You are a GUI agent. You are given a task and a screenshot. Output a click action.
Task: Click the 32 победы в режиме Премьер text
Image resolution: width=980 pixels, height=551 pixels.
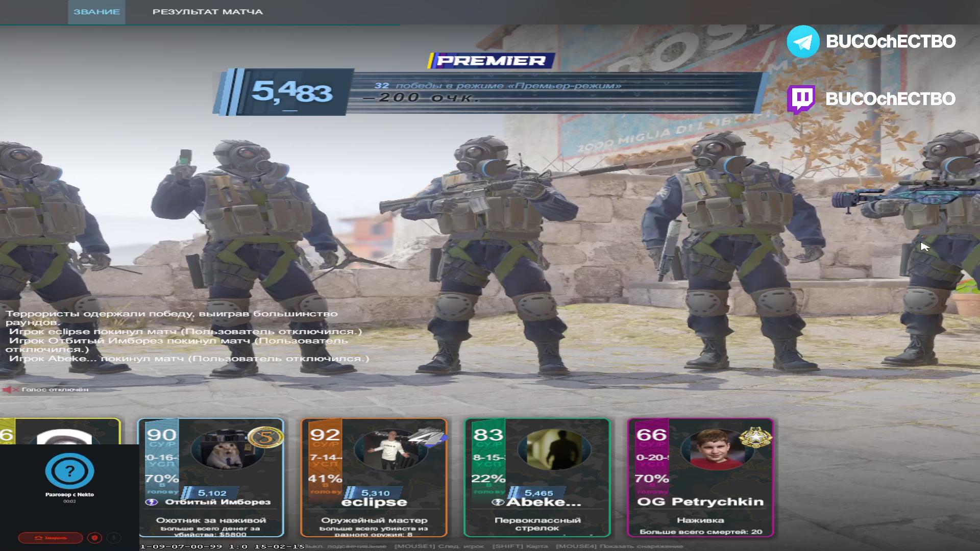(498, 86)
